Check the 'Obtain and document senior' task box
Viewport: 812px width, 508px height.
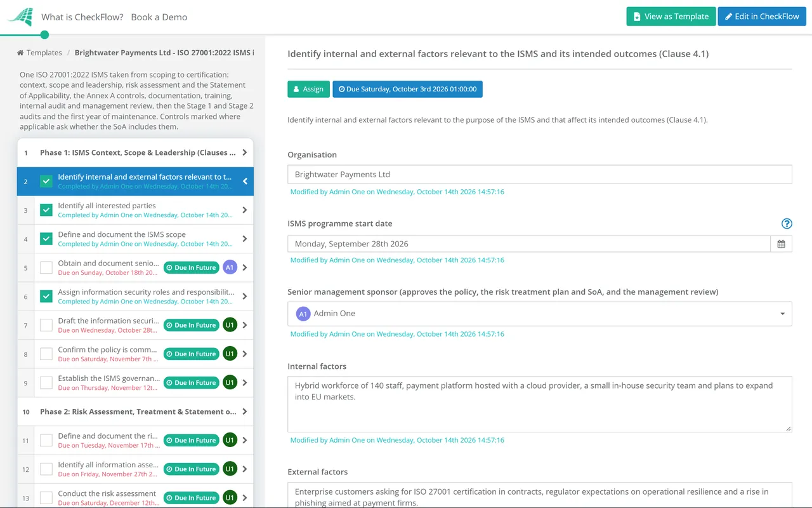[46, 268]
